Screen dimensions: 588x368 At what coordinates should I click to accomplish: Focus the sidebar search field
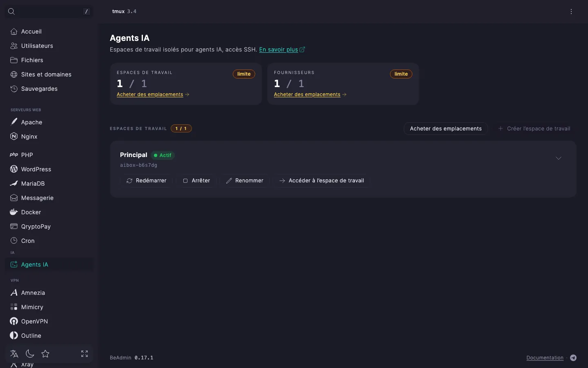(x=49, y=11)
